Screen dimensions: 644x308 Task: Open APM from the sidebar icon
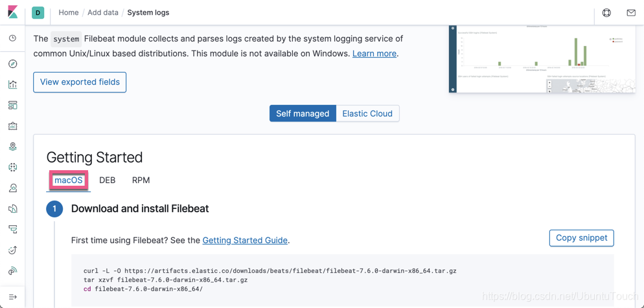13,229
